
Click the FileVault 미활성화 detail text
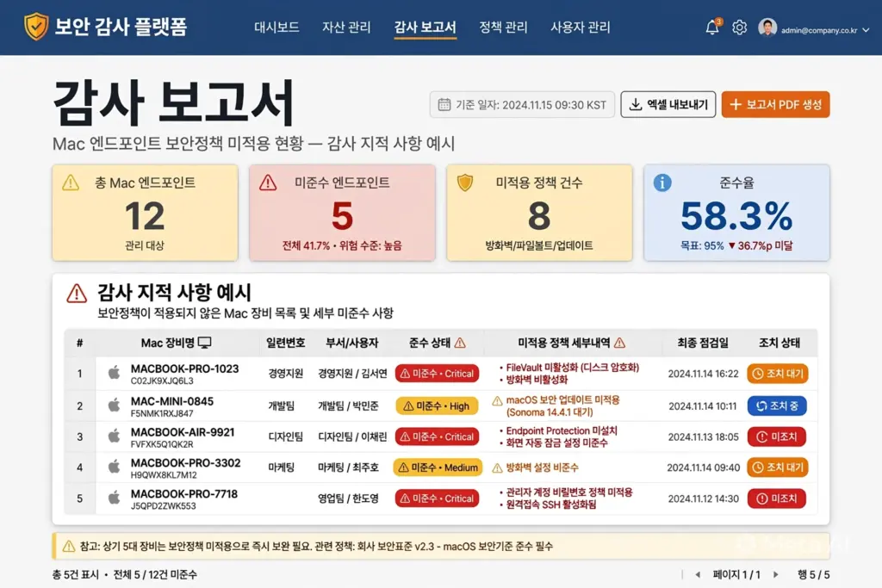click(573, 367)
